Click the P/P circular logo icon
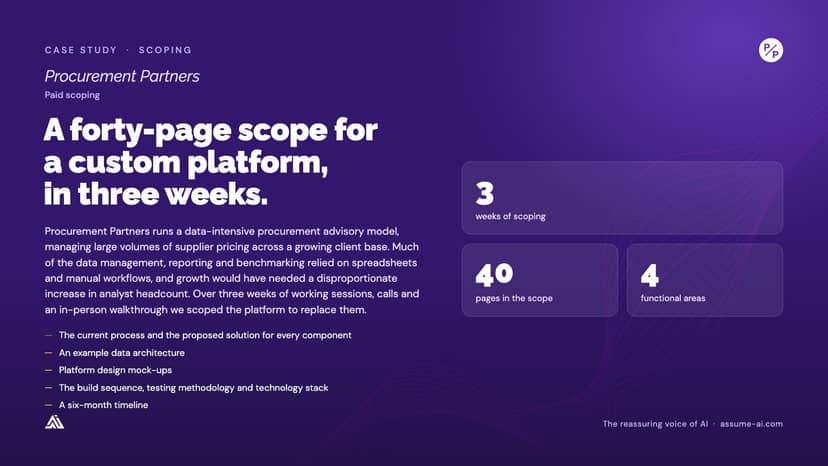Screen dimensions: 828x466 [770, 50]
